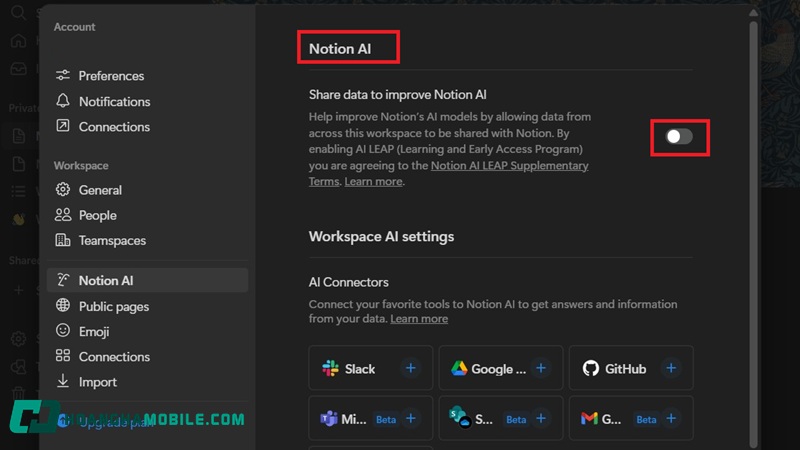Click the General gear icon
Viewport: 800px width, 450px height.
(63, 190)
